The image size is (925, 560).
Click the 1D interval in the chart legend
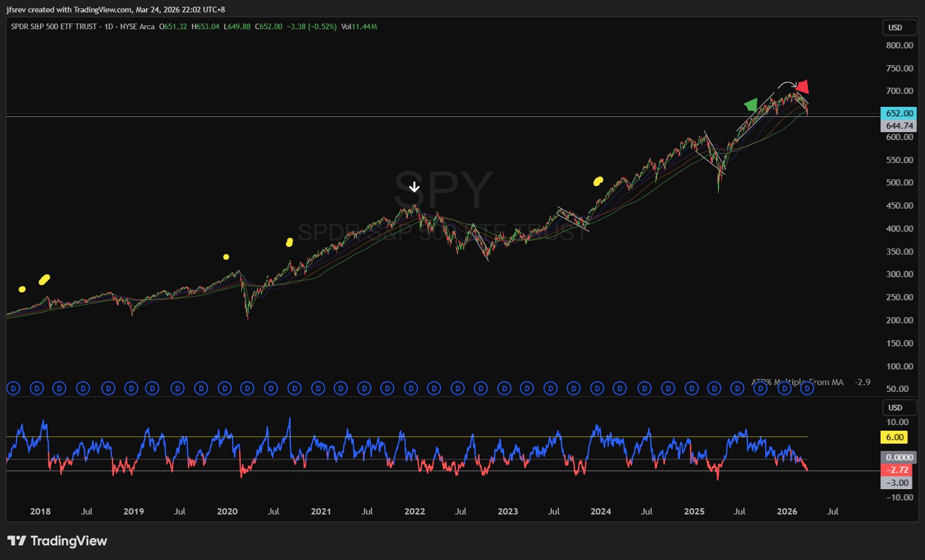point(109,26)
